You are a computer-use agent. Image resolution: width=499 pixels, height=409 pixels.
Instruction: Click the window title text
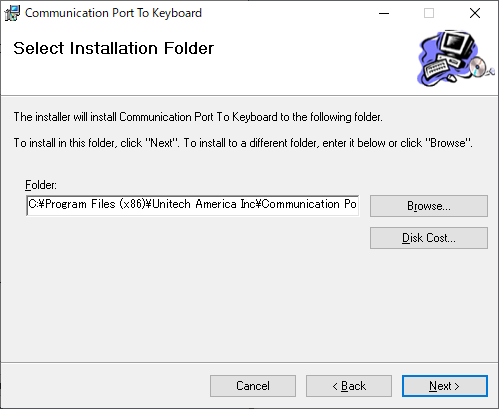click(113, 13)
